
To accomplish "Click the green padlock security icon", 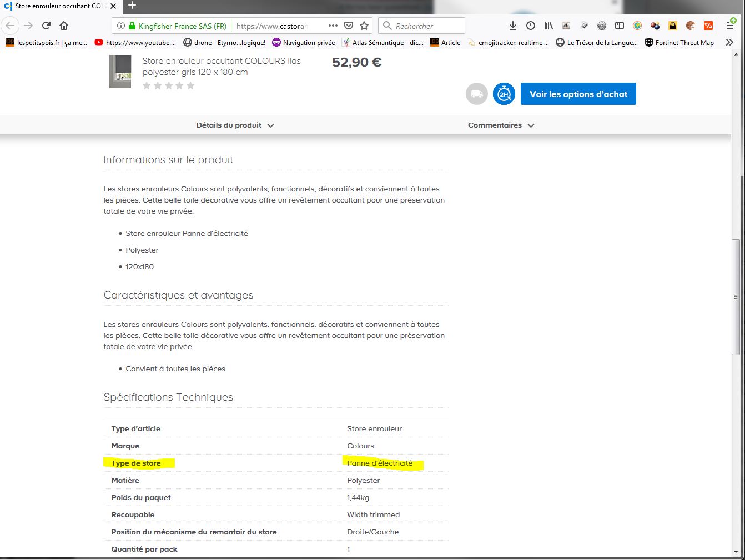I will [132, 26].
